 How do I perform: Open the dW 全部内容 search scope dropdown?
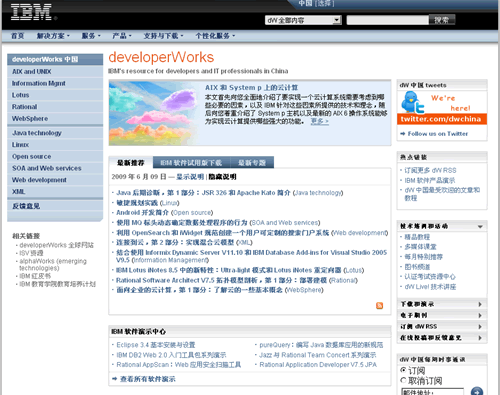[303, 20]
